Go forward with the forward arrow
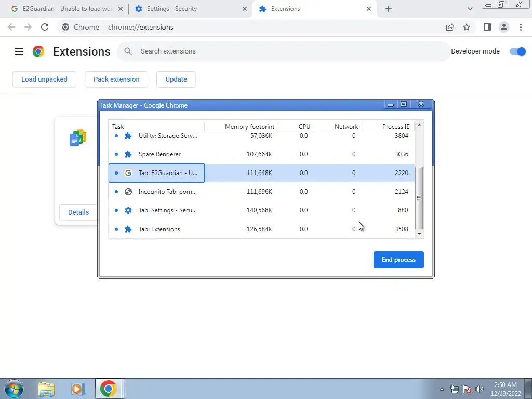The height and width of the screenshot is (399, 532). [x=28, y=27]
